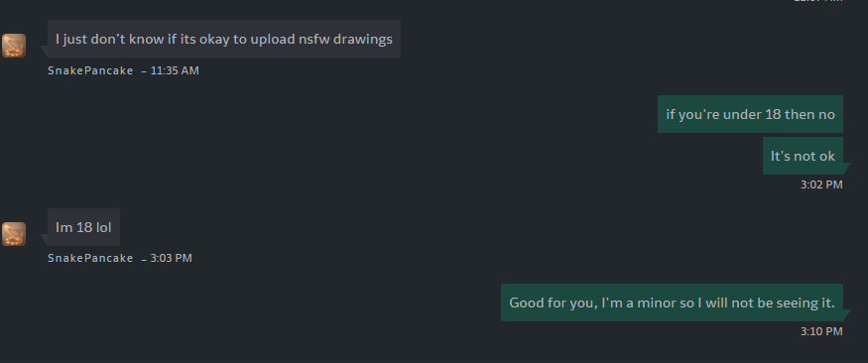Click the tail pointer of the "It's not ok" bubble

point(847,169)
